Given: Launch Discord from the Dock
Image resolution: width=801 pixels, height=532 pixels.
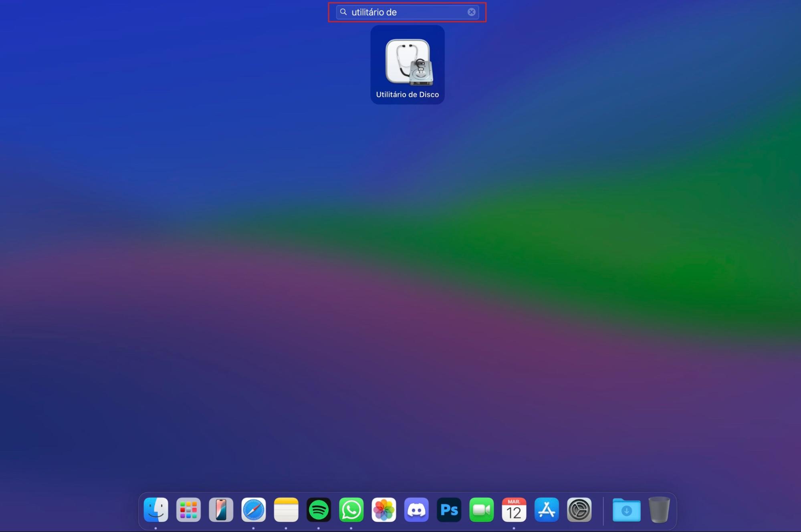Looking at the screenshot, I should 416,510.
